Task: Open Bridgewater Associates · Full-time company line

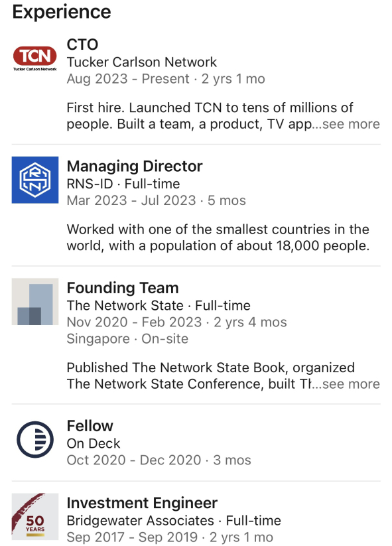Action: tap(174, 521)
